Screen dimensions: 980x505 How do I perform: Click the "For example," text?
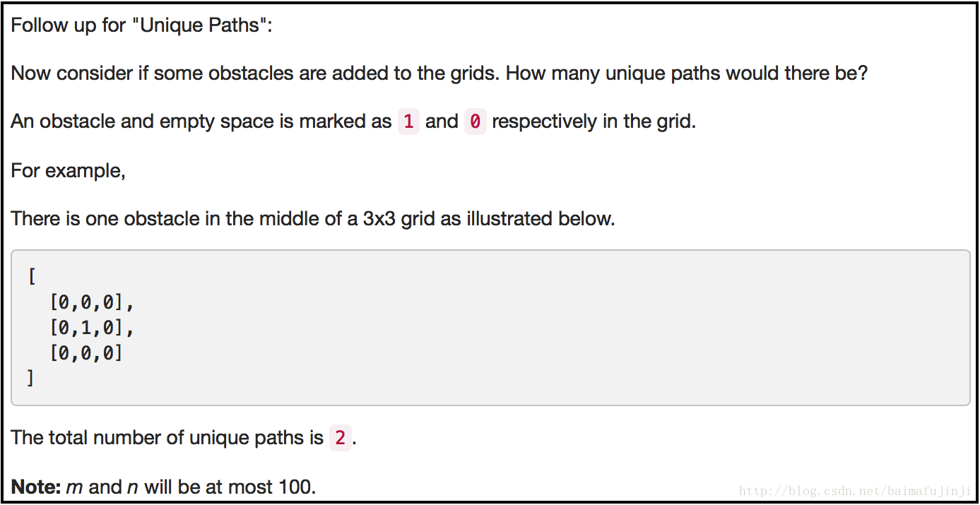pos(68,171)
